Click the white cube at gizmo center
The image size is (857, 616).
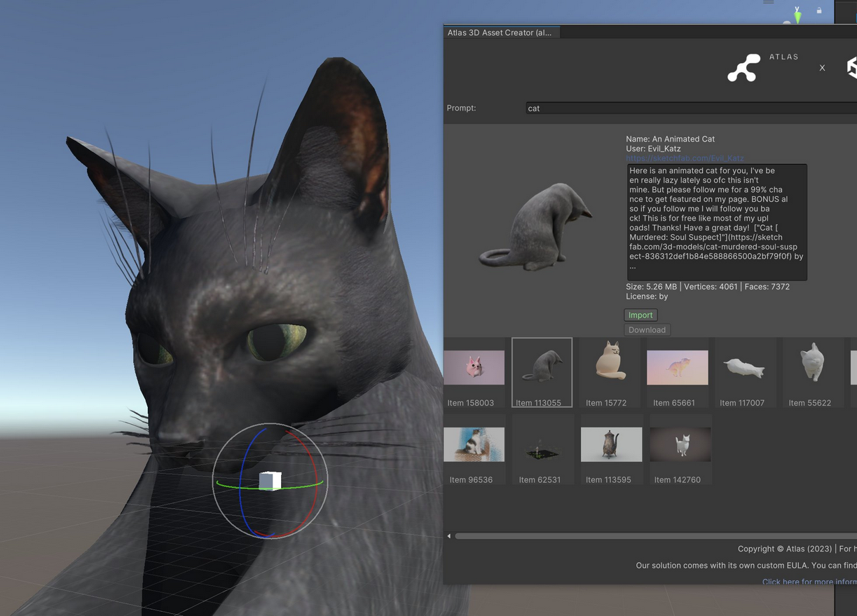click(270, 481)
